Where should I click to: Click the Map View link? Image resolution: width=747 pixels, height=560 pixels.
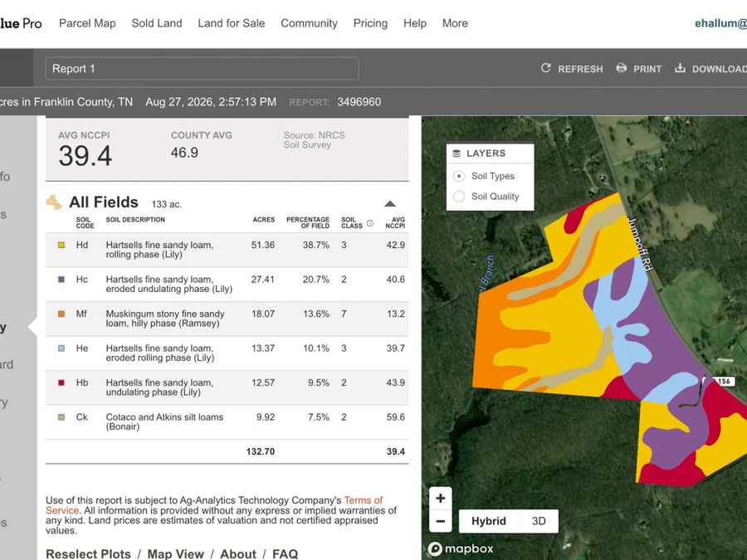tap(175, 554)
